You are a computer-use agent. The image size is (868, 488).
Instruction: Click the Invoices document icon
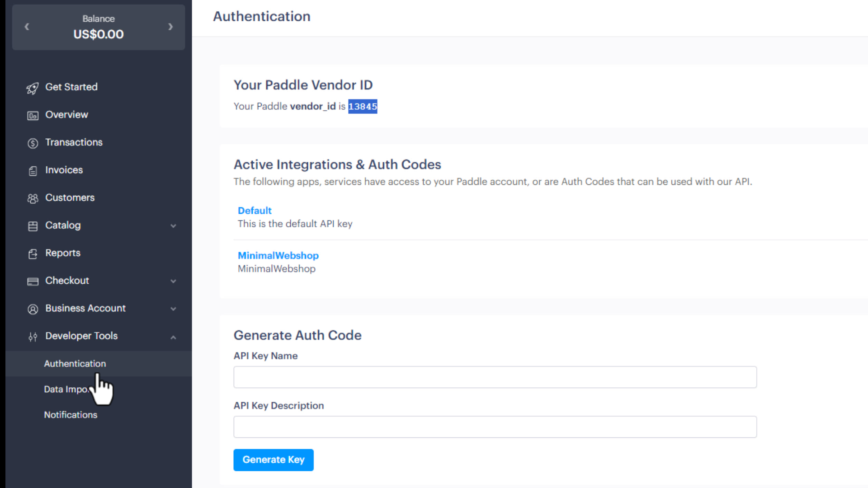[33, 171]
